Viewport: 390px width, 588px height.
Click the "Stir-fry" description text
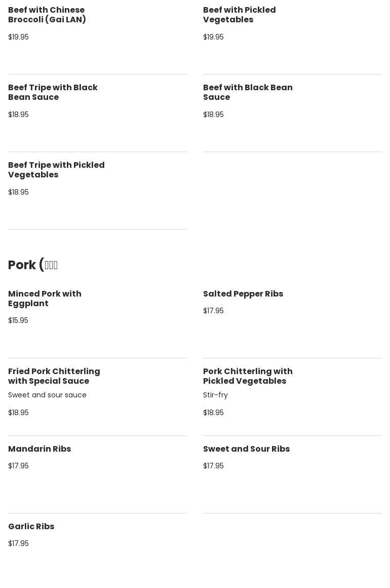point(215,395)
